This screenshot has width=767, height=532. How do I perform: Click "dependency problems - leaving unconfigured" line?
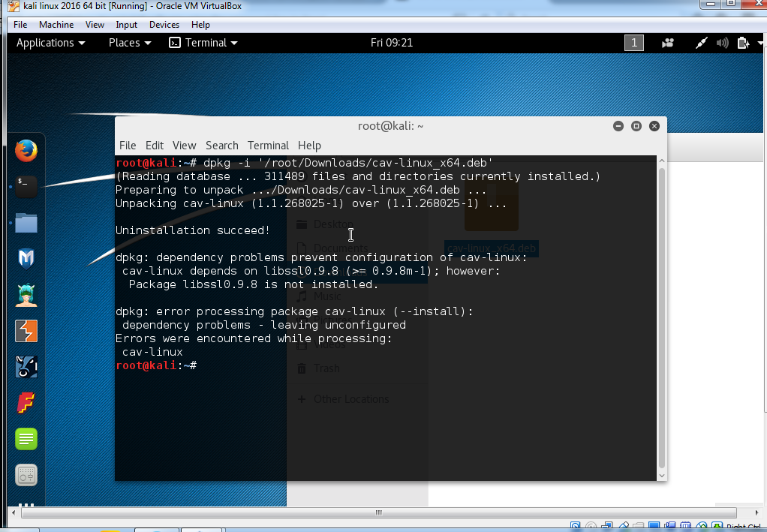pos(264,325)
